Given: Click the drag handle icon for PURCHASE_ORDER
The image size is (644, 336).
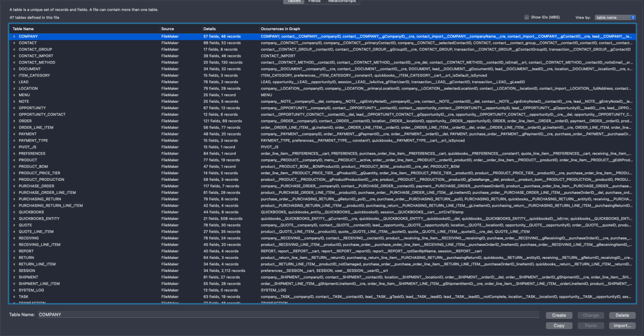Looking at the screenshot, I should [x=14, y=186].
